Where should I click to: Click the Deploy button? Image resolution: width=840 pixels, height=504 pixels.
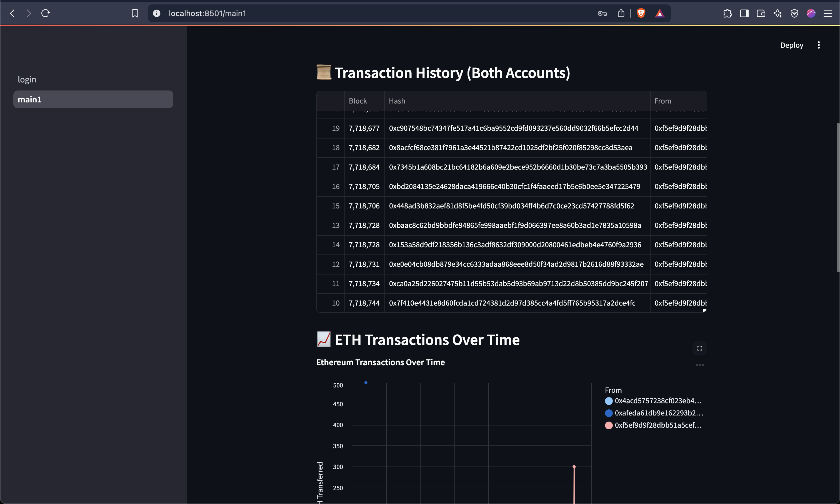click(x=791, y=45)
